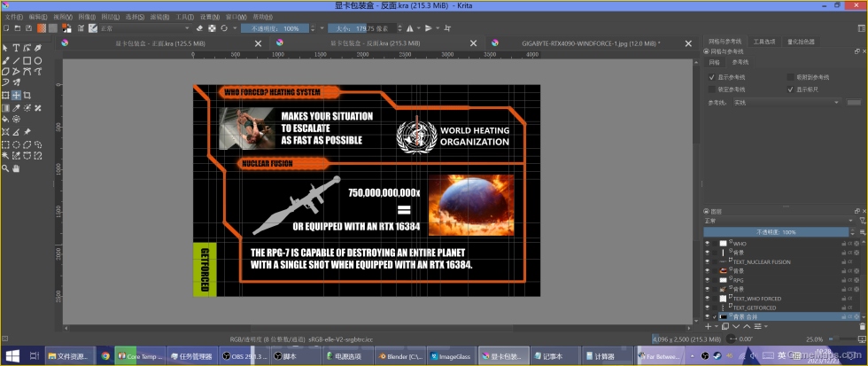This screenshot has width=868, height=366.
Task: Switch to GIGABYTE-RTX4090-WINDFORCE-1.jpg document tab
Action: [591, 43]
